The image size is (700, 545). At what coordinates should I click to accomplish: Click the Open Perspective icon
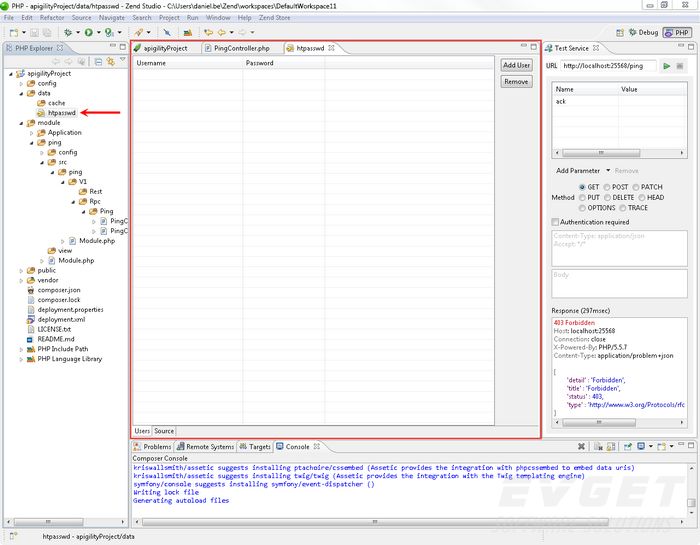[620, 33]
